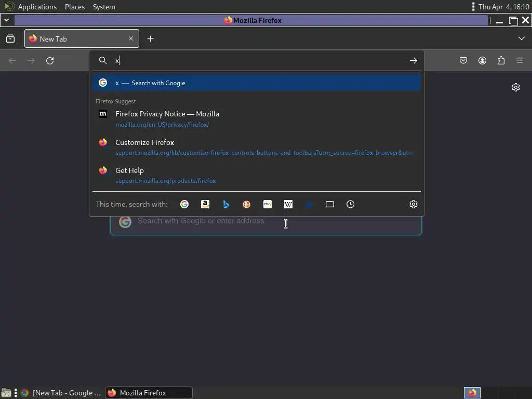The height and width of the screenshot is (399, 532).
Task: Click the page's Search with Google box
Action: 265,224
